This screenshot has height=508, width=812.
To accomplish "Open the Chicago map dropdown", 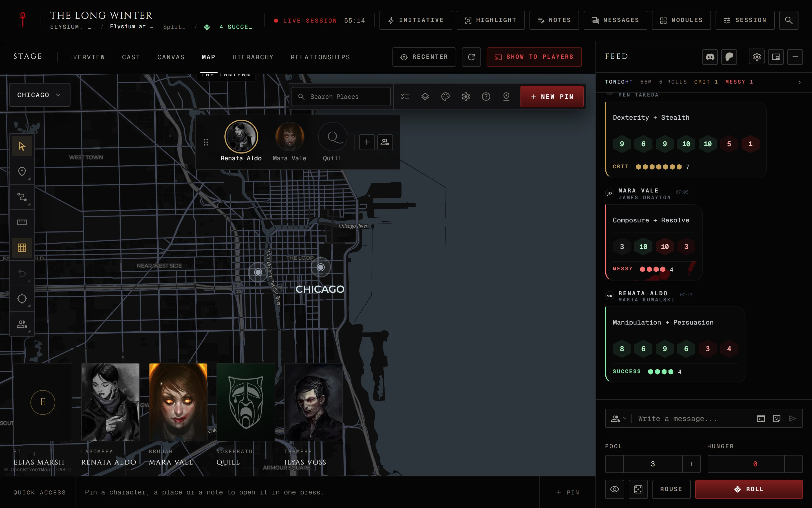I will (39, 95).
